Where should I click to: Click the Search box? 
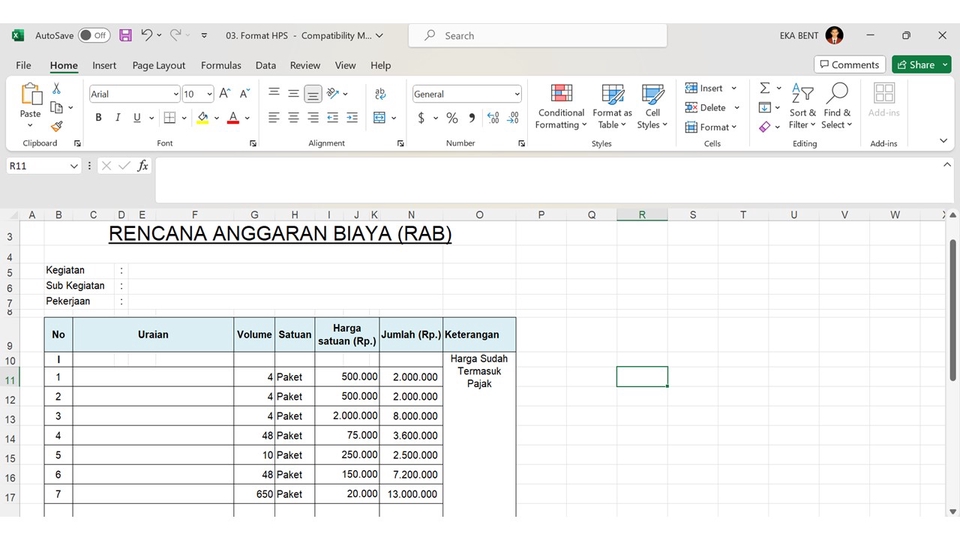[538, 36]
